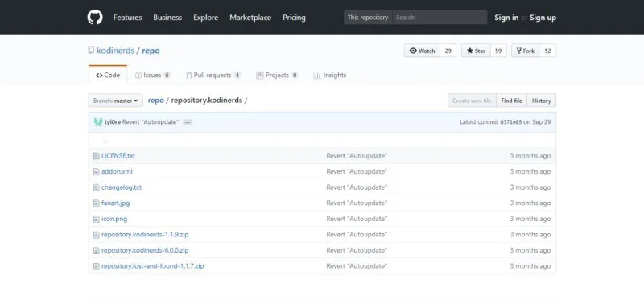Open the forks count 52

click(548, 51)
